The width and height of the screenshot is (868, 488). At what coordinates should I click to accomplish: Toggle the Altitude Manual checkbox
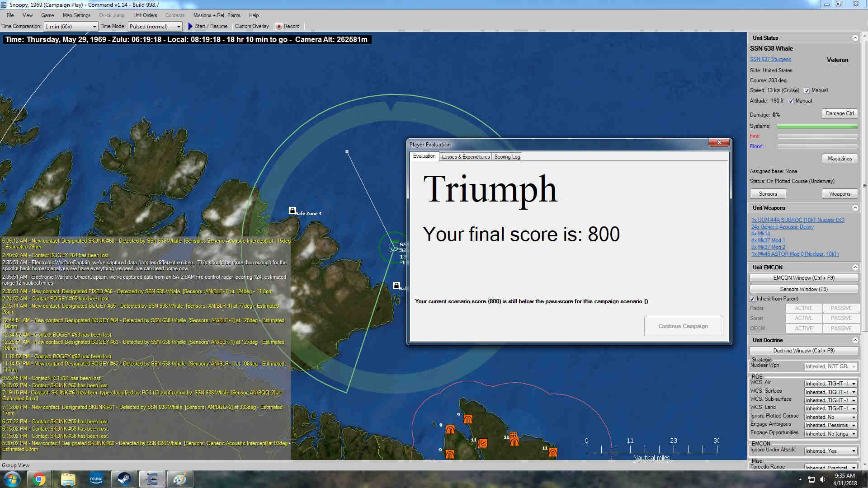(x=791, y=101)
